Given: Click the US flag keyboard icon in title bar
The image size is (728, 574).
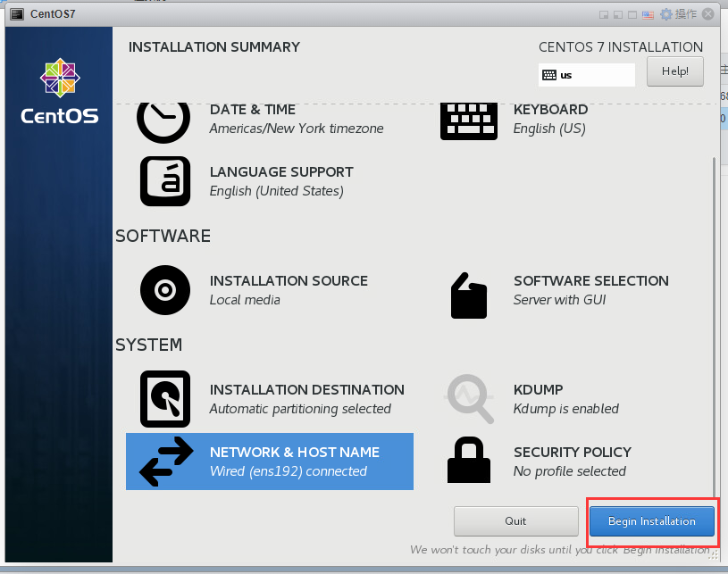Looking at the screenshot, I should [648, 15].
